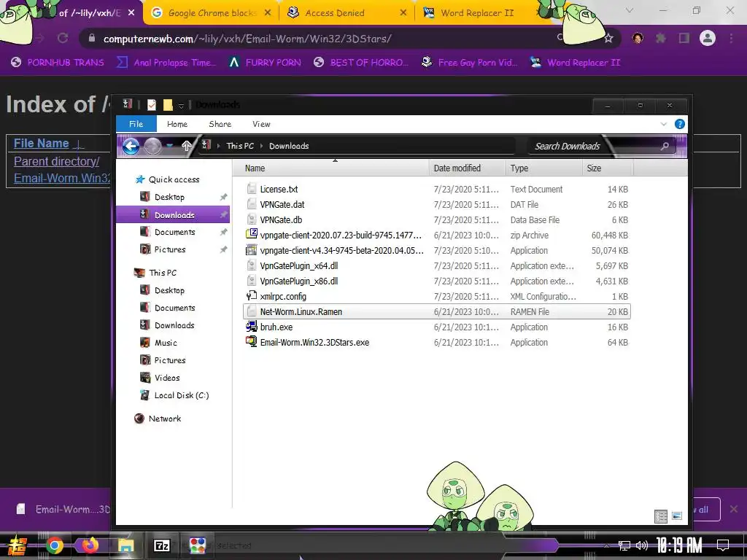
Task: Select Email-Worm.Win32.3DStars.exe icon
Action: coord(252,341)
